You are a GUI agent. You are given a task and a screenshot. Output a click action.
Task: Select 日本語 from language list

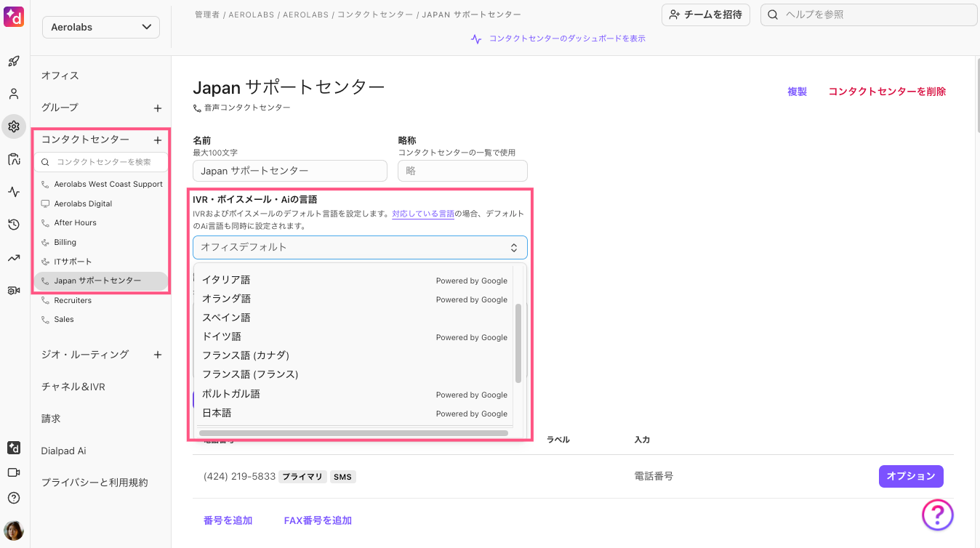(354, 413)
